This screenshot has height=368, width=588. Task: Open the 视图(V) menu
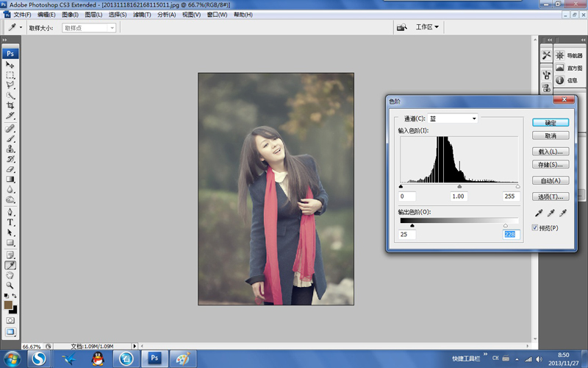(191, 15)
